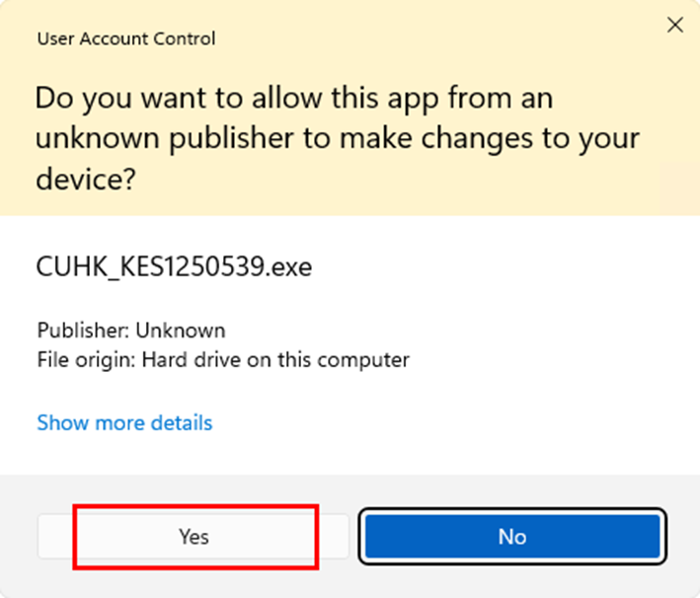Dismiss the prompt with the X icon
This screenshot has width=700, height=598.
[675, 25]
